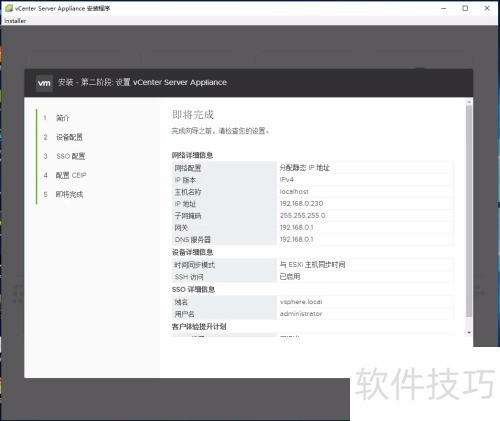500x421 pixels.
Task: Click the IP address 192.168.0.230
Action: (301, 203)
